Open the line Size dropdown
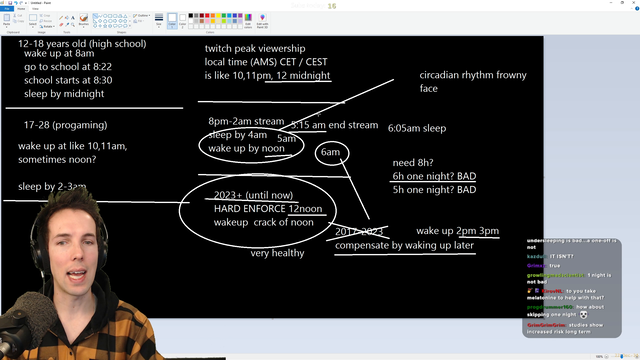640x360 pixels. tap(159, 21)
